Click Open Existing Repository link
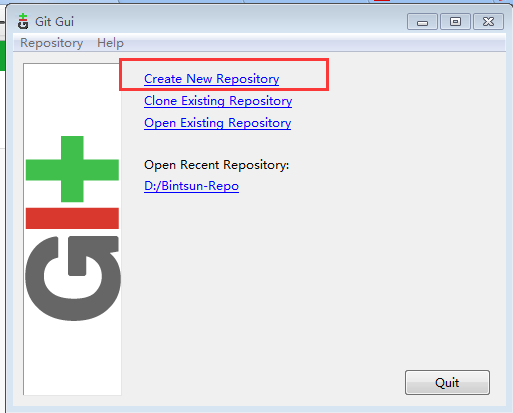The image size is (513, 413). 218,123
